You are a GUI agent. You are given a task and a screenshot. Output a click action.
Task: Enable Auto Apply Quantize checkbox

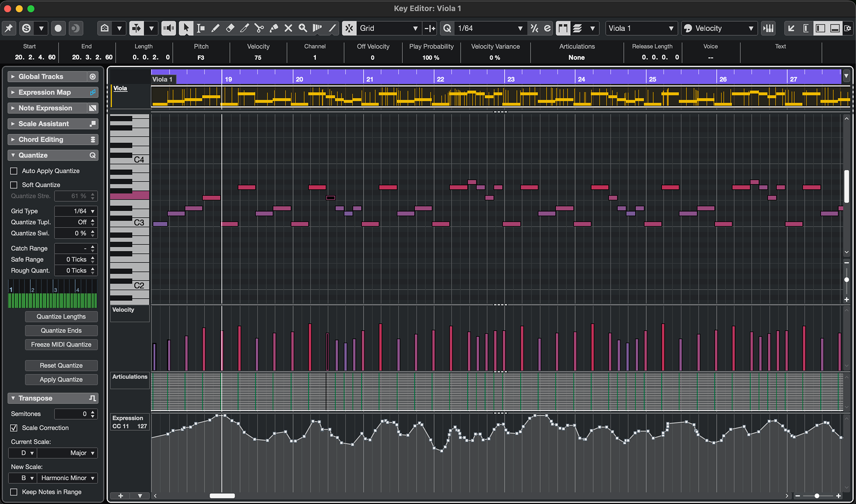tap(14, 171)
